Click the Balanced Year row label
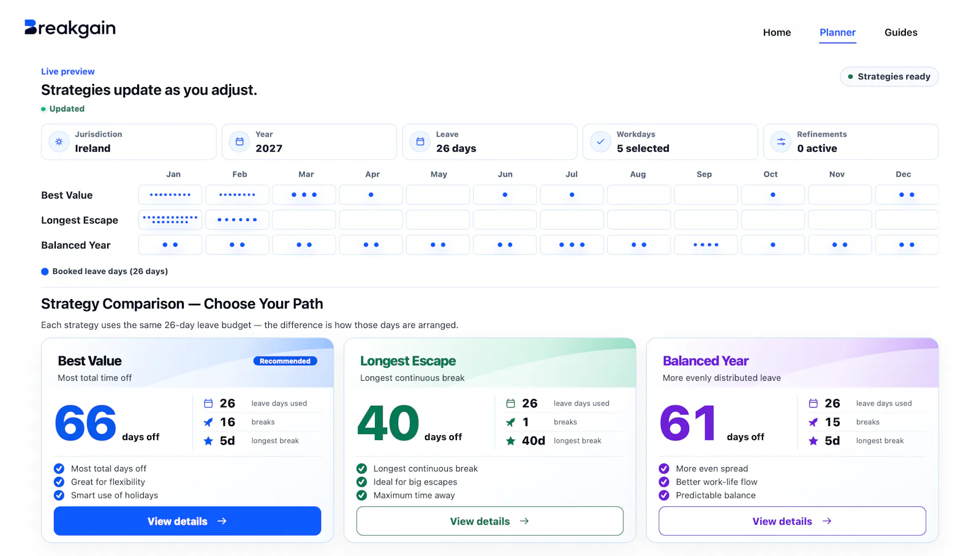980x556 pixels. [x=76, y=245]
